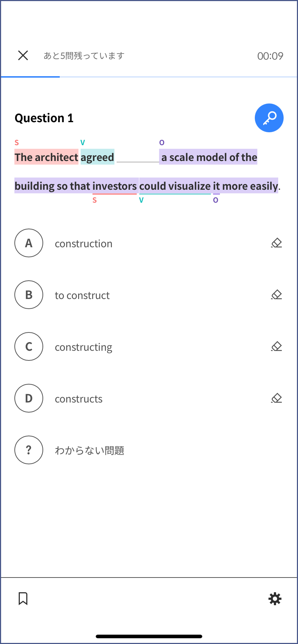This screenshot has width=298, height=644.
Task: Bookmark this question
Action: point(23,599)
